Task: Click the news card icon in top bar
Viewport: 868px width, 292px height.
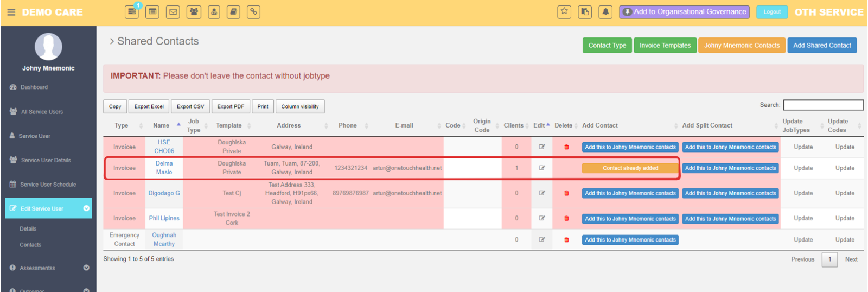Action: pos(152,11)
